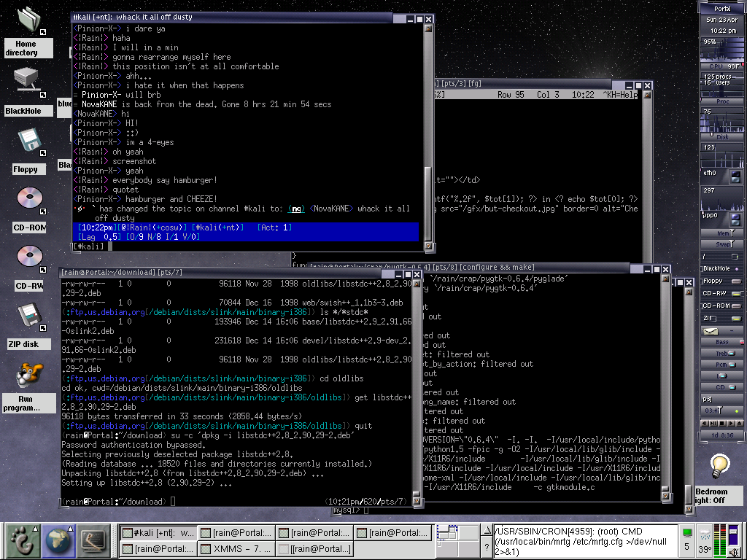Switch to the second workspace in the pager
Viewport: 747px width, 560px height.
pos(468,532)
